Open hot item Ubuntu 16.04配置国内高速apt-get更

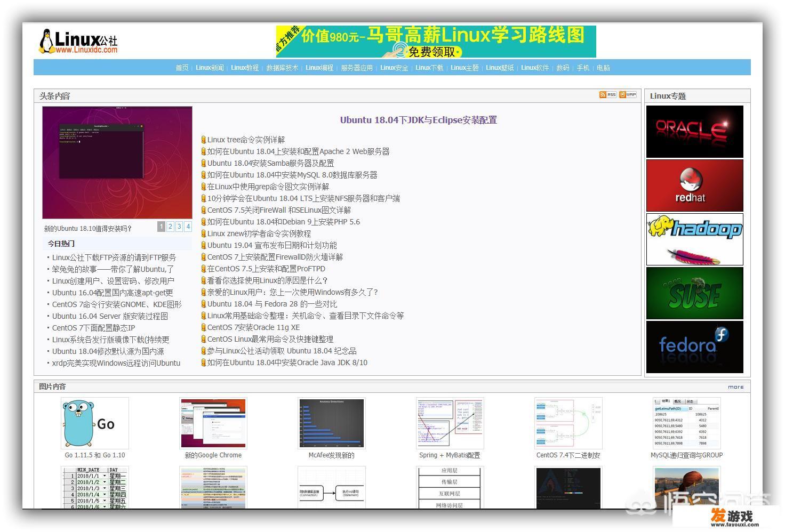[113, 293]
